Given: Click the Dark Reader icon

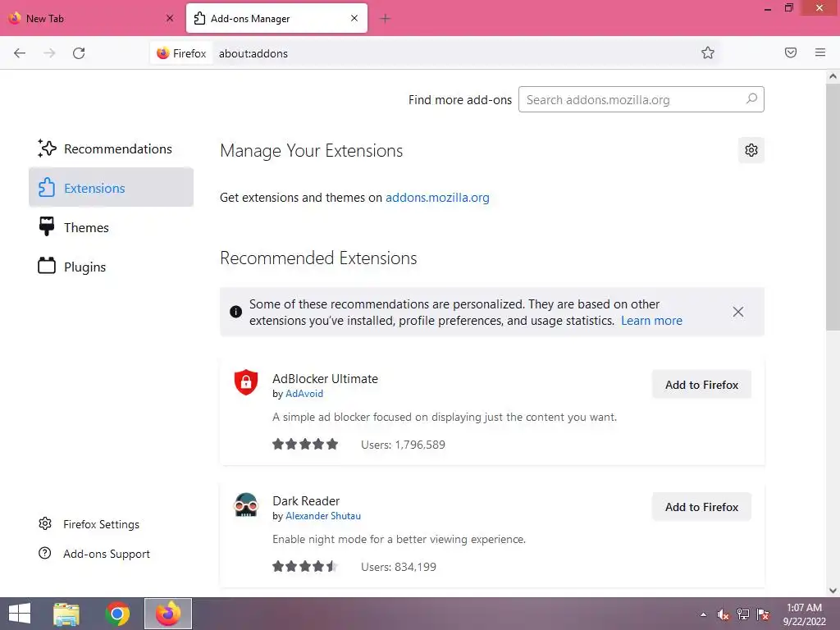Looking at the screenshot, I should [246, 504].
